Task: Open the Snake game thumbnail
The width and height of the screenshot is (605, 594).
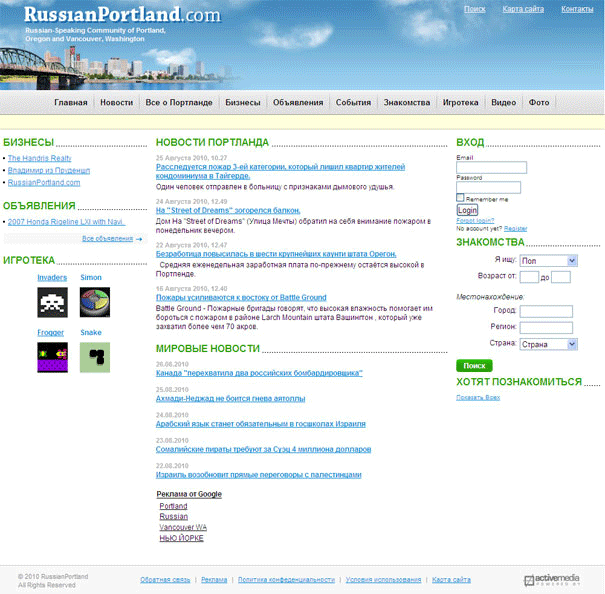Action: point(95,357)
